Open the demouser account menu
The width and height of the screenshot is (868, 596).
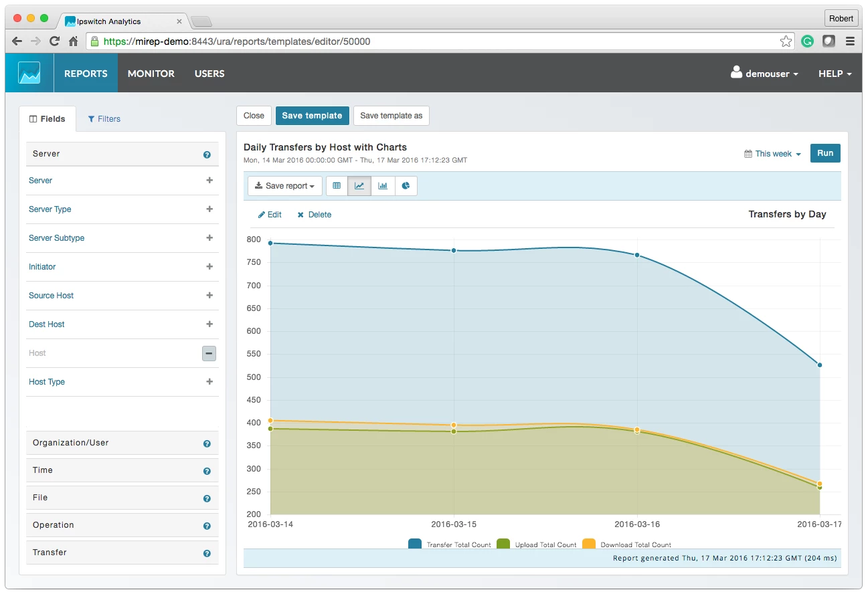764,74
